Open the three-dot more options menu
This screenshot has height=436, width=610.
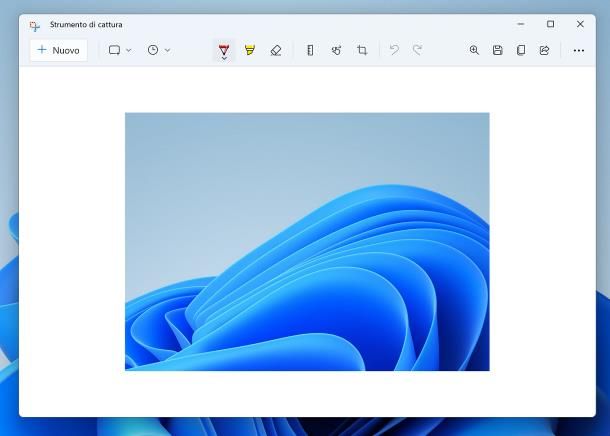(x=578, y=51)
